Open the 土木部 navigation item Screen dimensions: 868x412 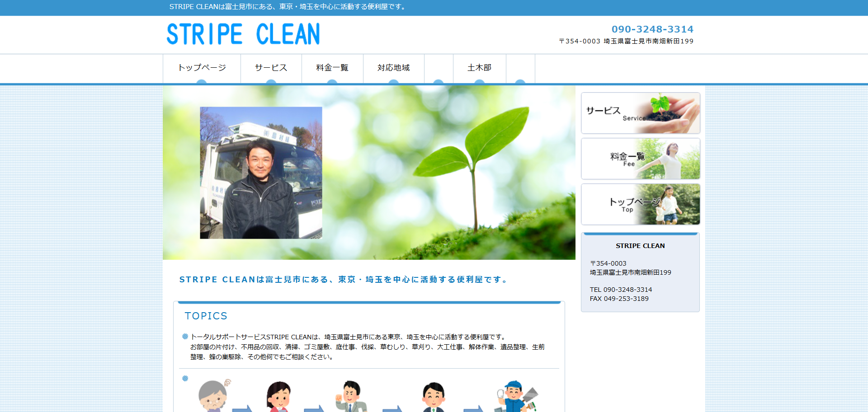click(480, 68)
